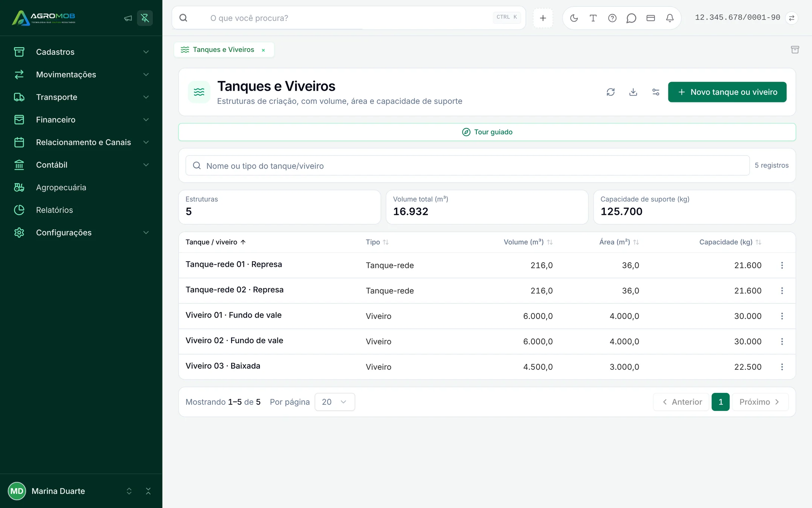The height and width of the screenshot is (508, 812).
Task: Open row menu for Viveiro 03 · Baixada
Action: click(782, 367)
